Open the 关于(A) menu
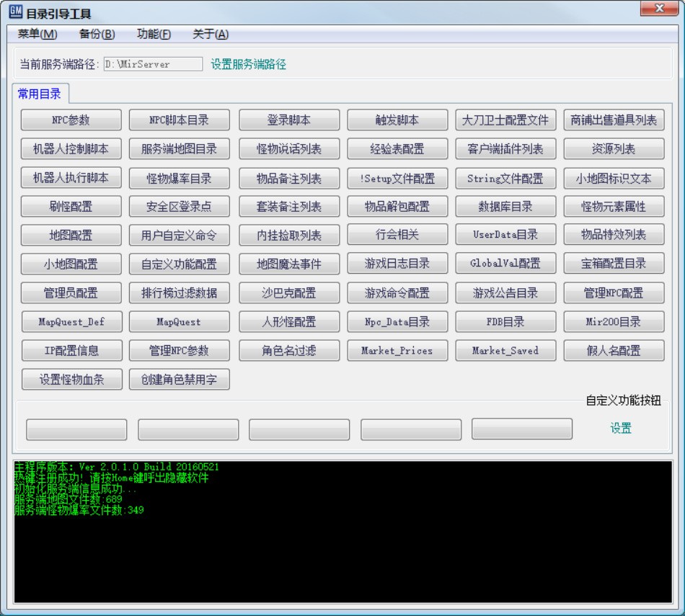The image size is (685, 616). [211, 34]
